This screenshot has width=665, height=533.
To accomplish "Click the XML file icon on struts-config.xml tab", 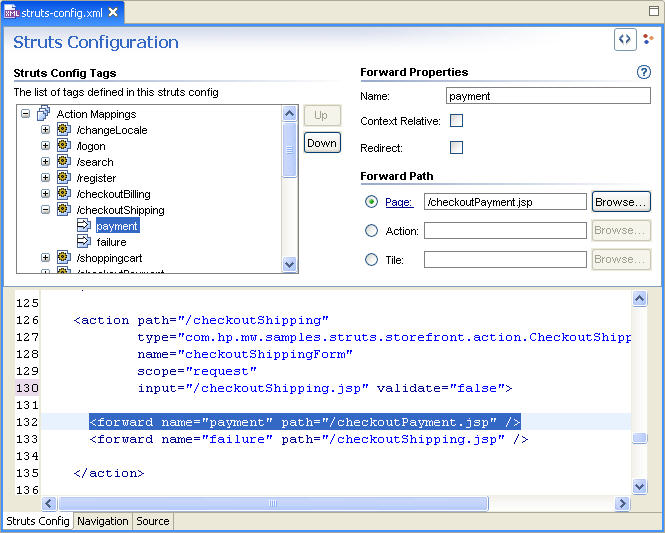I will pyautogui.click(x=11, y=12).
